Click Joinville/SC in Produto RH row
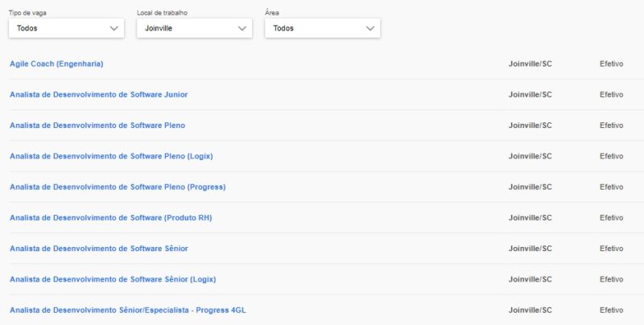Screen dimensions: 644x325 click(x=530, y=218)
